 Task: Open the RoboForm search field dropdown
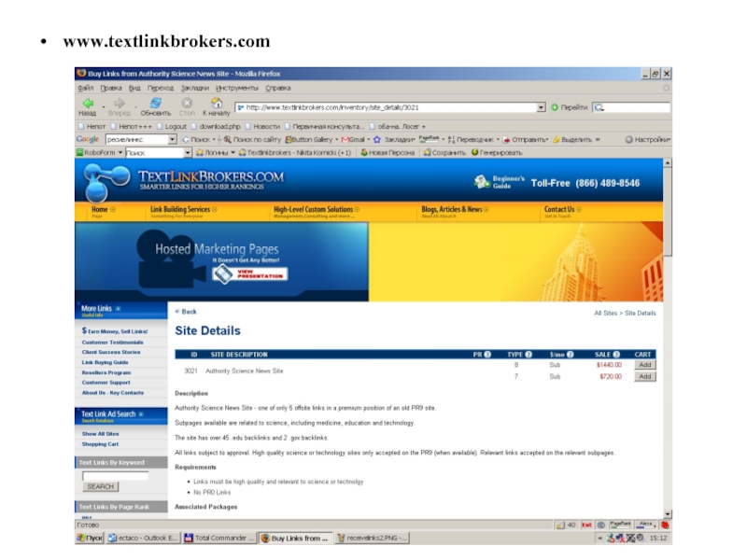pos(188,153)
